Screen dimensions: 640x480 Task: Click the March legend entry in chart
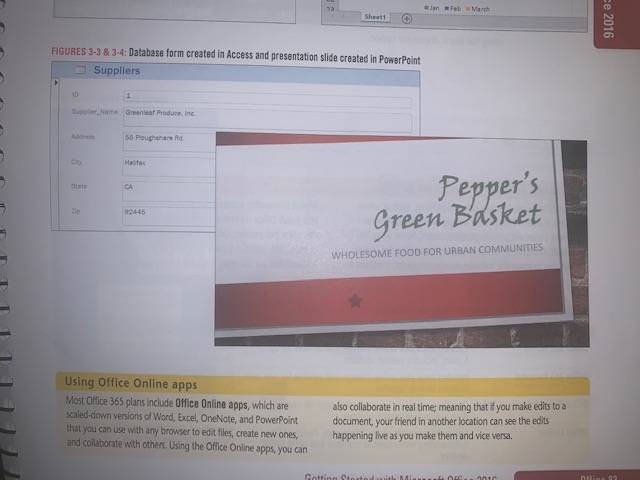point(478,9)
